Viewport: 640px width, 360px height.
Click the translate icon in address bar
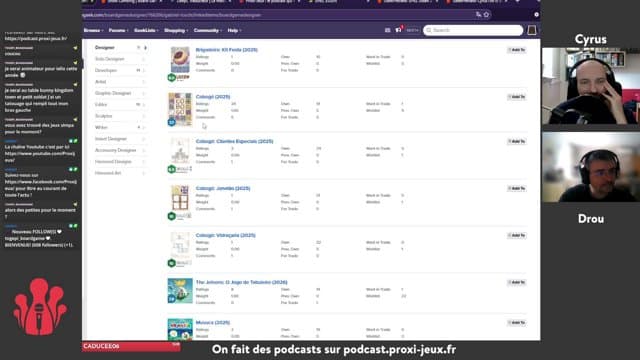click(478, 15)
